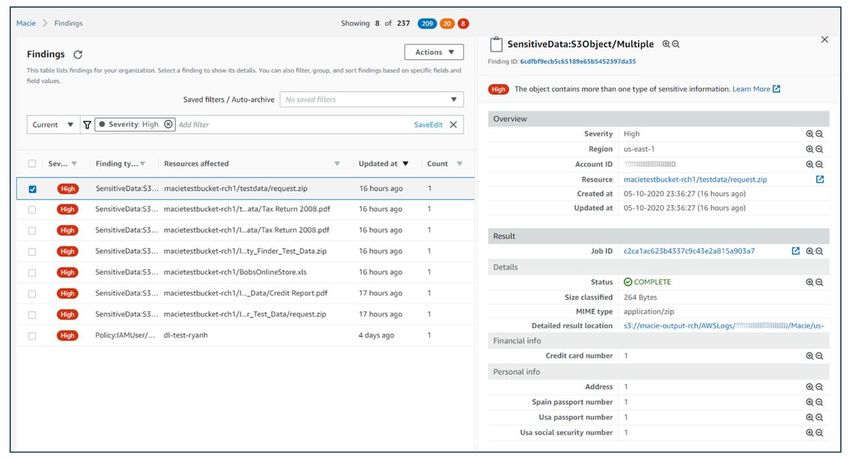
Task: Uncheck the testdata/request.zip finding checkbox
Action: pos(33,188)
